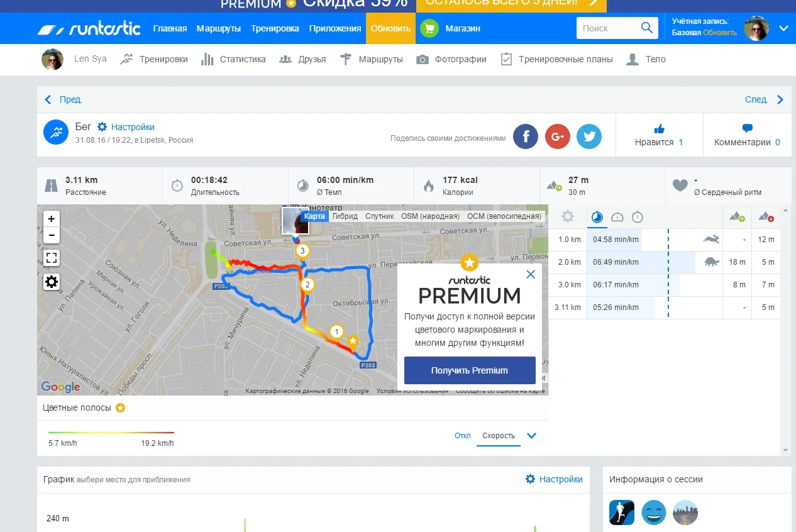The height and width of the screenshot is (532, 796).
Task: Turn color stripes off with Откл
Action: coord(463,435)
